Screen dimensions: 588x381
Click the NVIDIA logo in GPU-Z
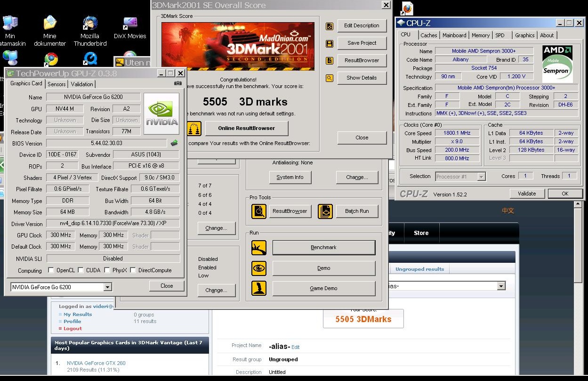[161, 113]
